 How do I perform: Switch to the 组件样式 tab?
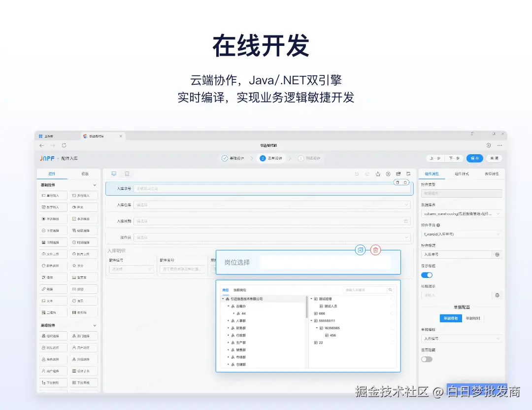tap(462, 174)
